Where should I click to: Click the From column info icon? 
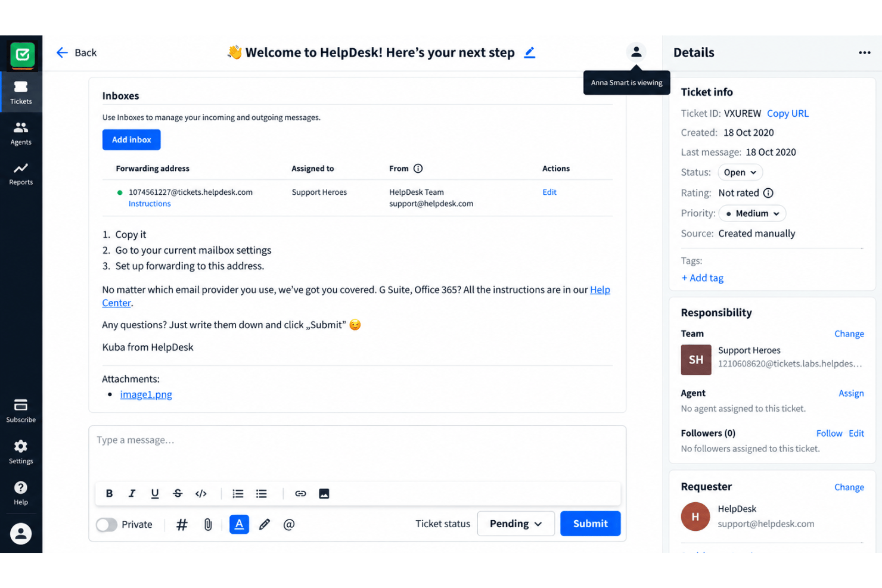coord(418,169)
